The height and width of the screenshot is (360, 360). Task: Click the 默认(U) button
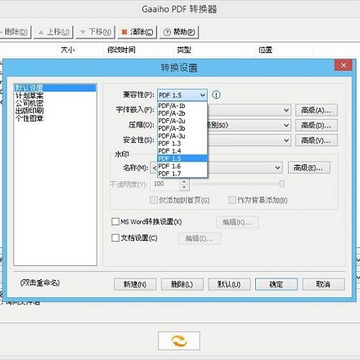229,284
